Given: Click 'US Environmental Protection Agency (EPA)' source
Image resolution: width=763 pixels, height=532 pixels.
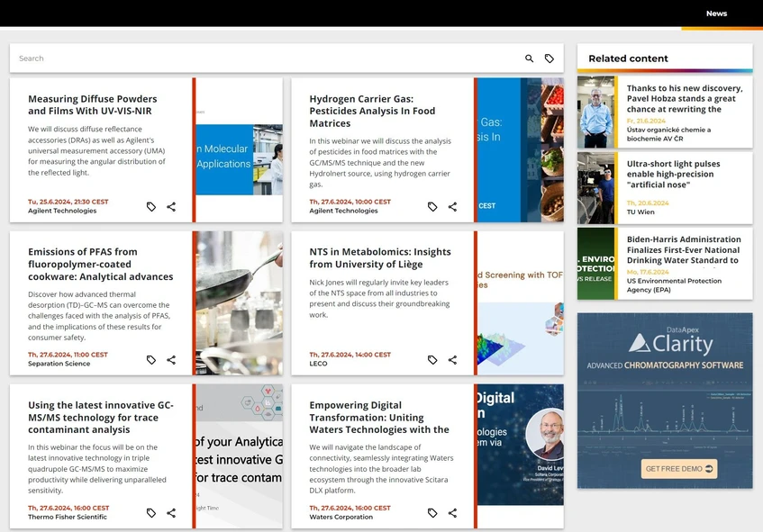Looking at the screenshot, I should pyautogui.click(x=674, y=285).
